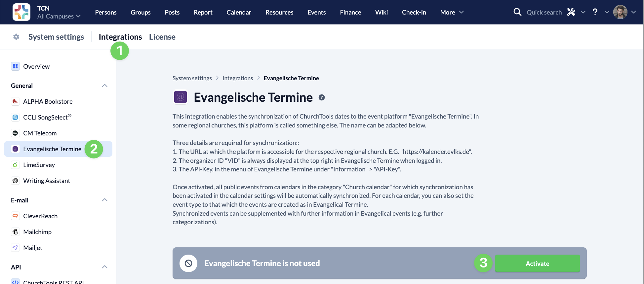Collapse the API section
Image resolution: width=644 pixels, height=284 pixels.
point(105,267)
